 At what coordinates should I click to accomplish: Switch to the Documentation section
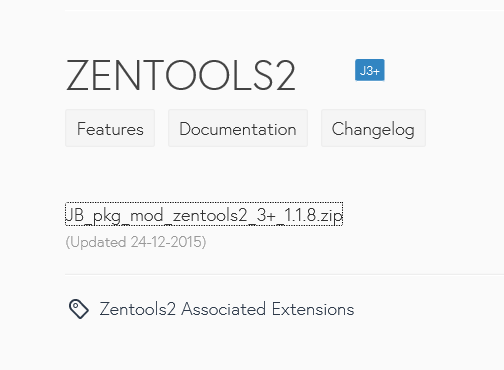click(238, 128)
